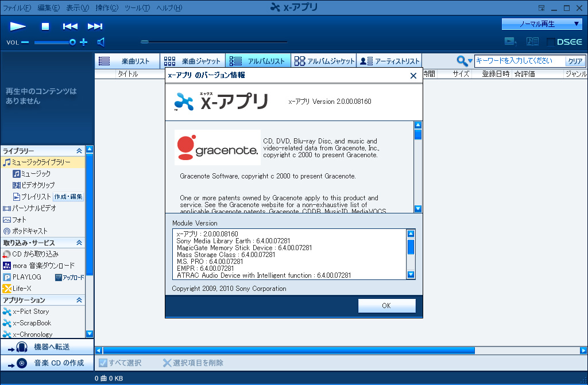Click the playback seek bar
The image size is (588, 385).
click(214, 42)
